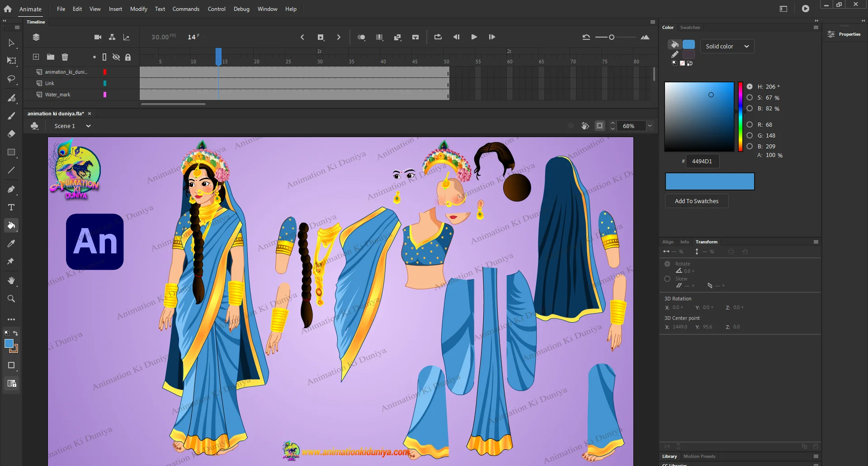Select the Hand tool

(x=11, y=281)
